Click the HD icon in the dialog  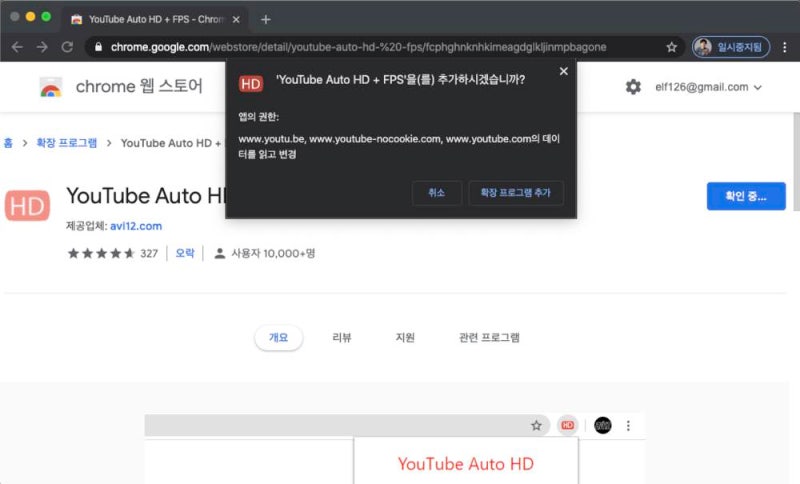pos(251,84)
